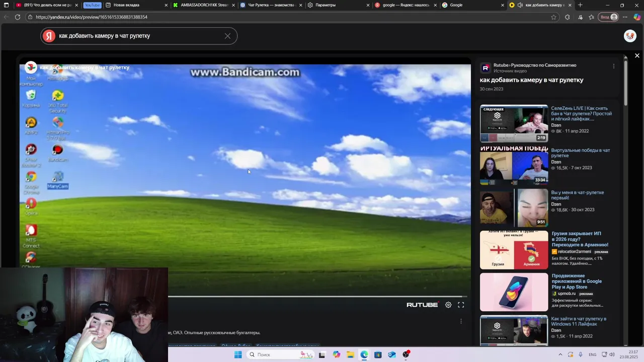The width and height of the screenshot is (644, 362).
Task: Mute the tab using the speaker icon
Action: tap(520, 5)
